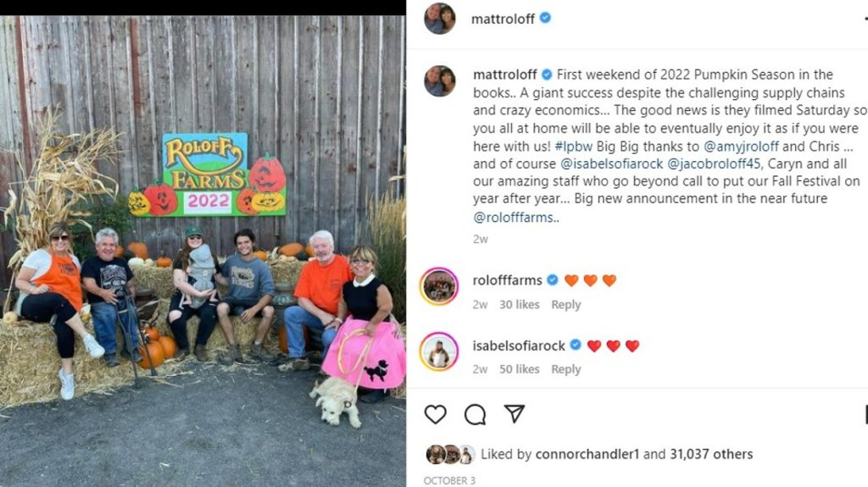Image resolution: width=868 pixels, height=487 pixels.
Task: Reply to rolofffarms comment
Action: click(x=565, y=304)
